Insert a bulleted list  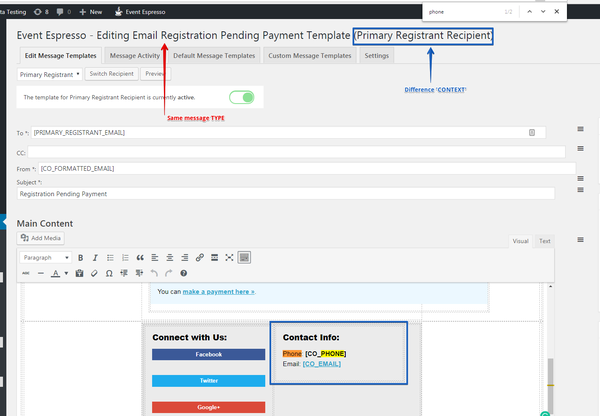click(110, 258)
